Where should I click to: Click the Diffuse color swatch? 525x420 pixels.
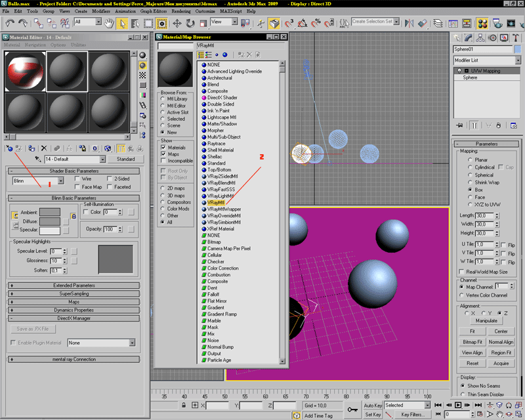tap(50, 221)
